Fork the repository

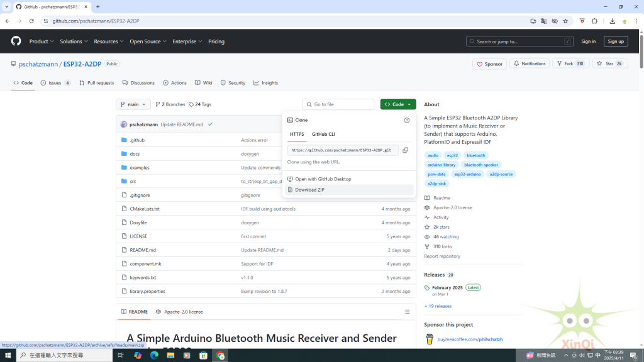(x=571, y=63)
